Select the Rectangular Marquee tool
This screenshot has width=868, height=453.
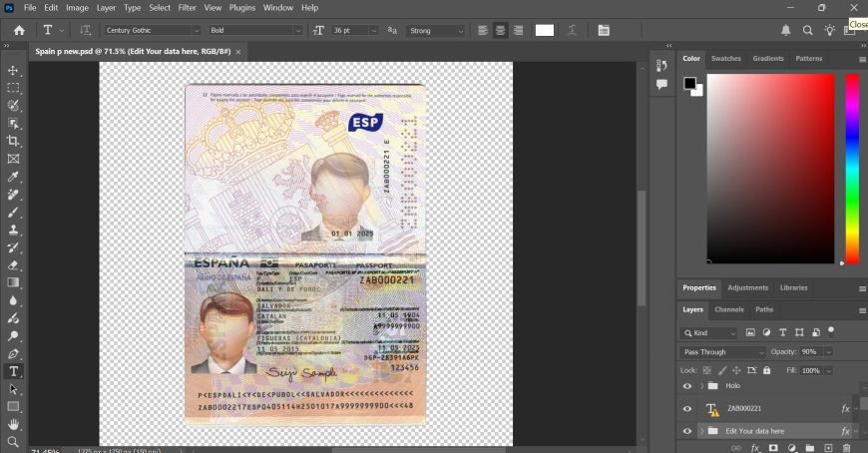tap(13, 88)
